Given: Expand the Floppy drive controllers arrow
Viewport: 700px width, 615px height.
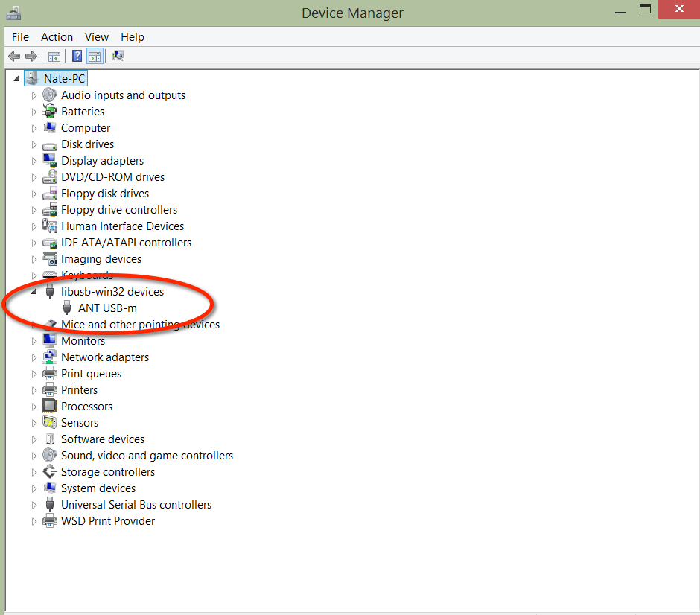Looking at the screenshot, I should pyautogui.click(x=34, y=210).
